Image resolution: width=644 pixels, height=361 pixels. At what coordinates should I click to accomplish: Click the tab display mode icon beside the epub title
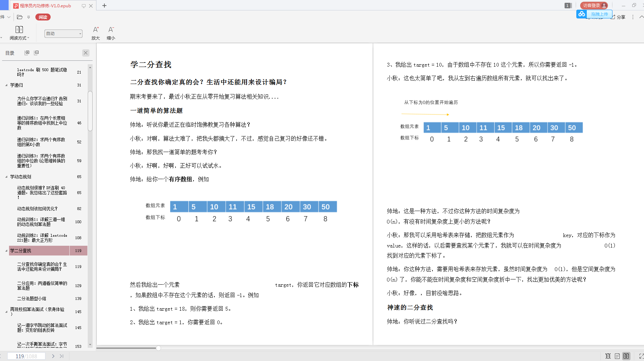coord(84,6)
